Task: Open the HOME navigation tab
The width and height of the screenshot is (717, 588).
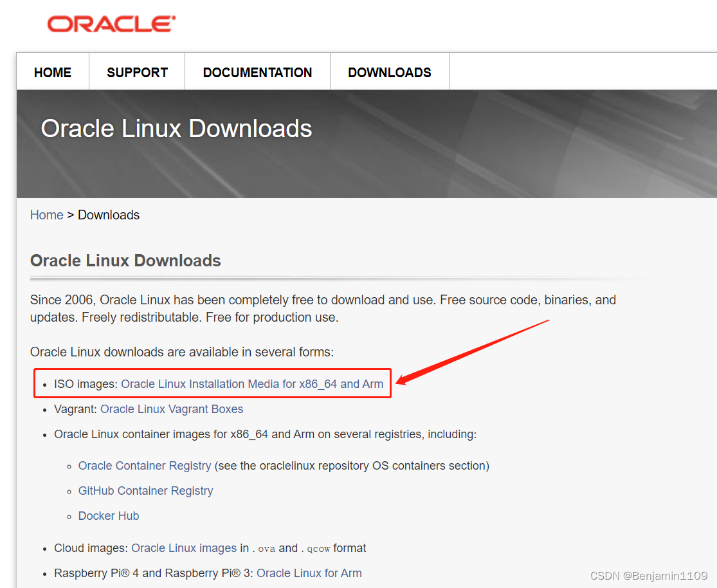Action: (x=53, y=72)
